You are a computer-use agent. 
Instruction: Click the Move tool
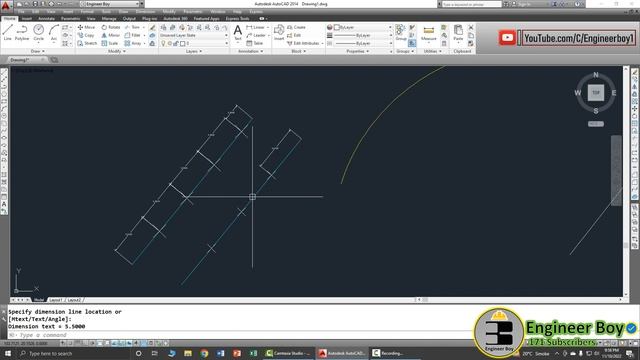[x=86, y=27]
